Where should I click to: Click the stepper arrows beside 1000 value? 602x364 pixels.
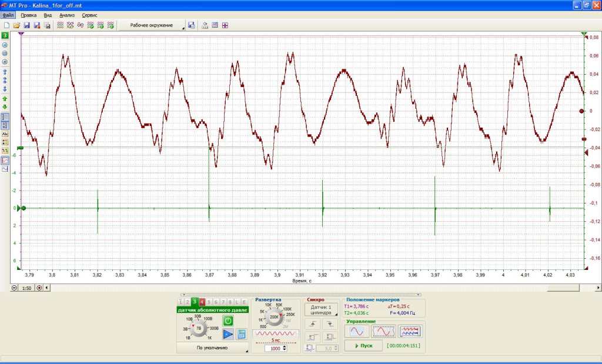point(285,348)
